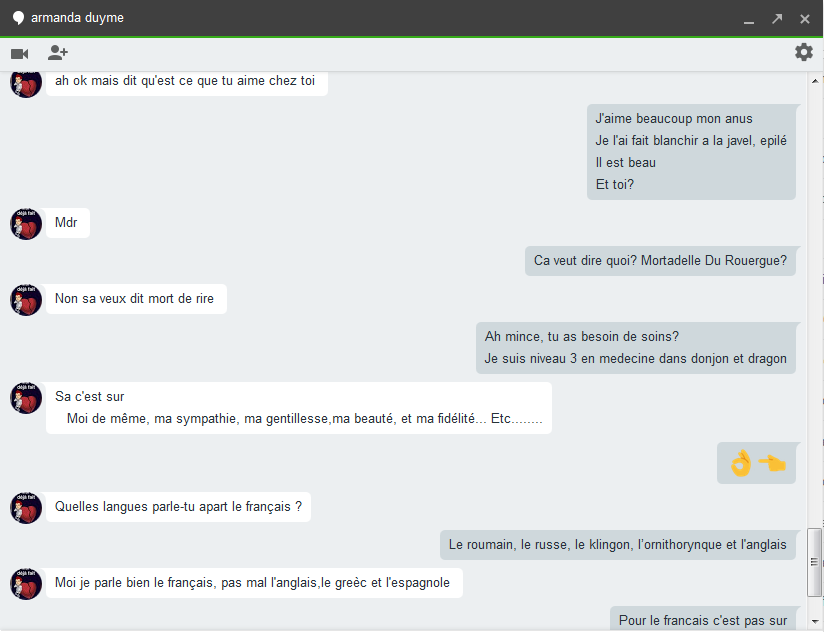Click the OK hand emoji message
The height and width of the screenshot is (632, 824).
(757, 463)
